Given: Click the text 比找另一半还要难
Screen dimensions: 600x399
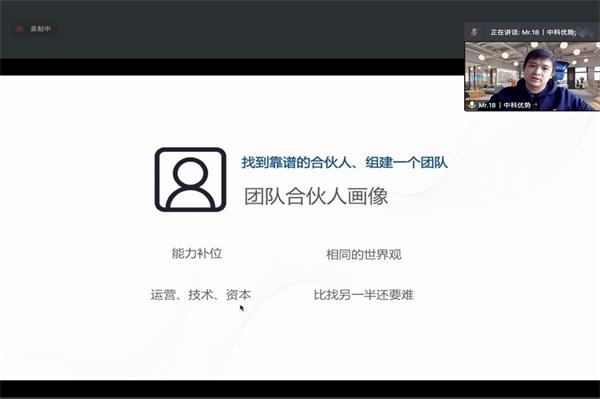Looking at the screenshot, I should (364, 295).
